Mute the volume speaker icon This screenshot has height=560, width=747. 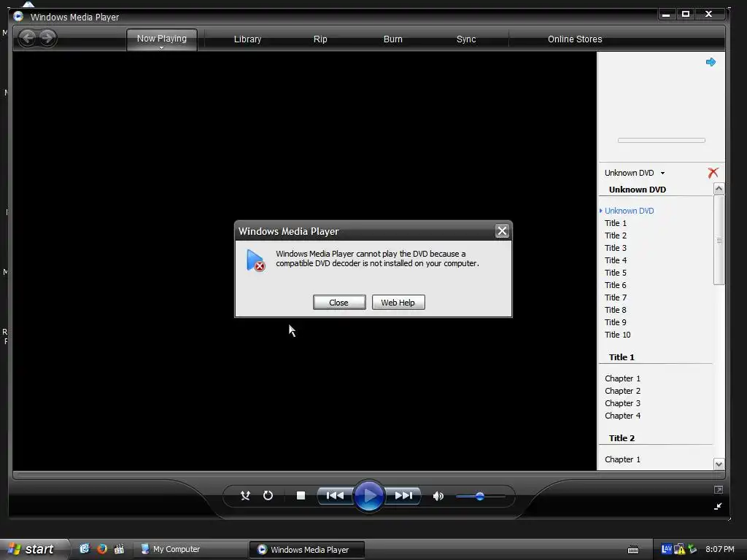click(x=438, y=496)
